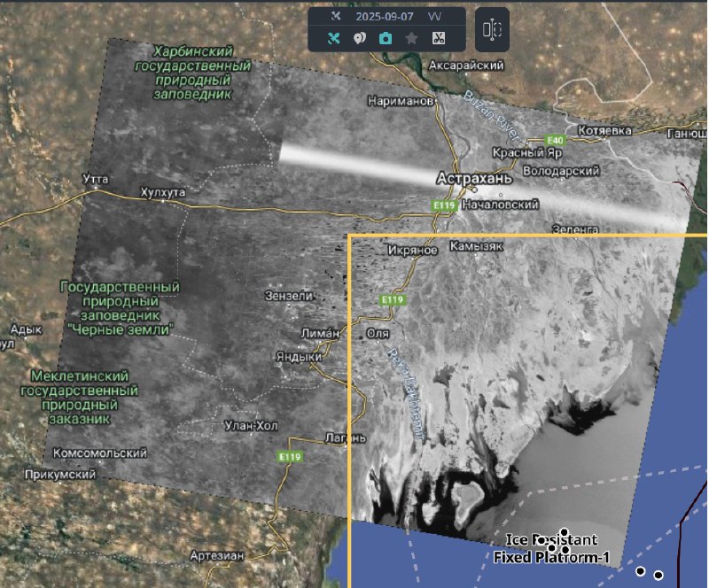Click the Нариманов town label
The image size is (709, 588).
coord(401,102)
